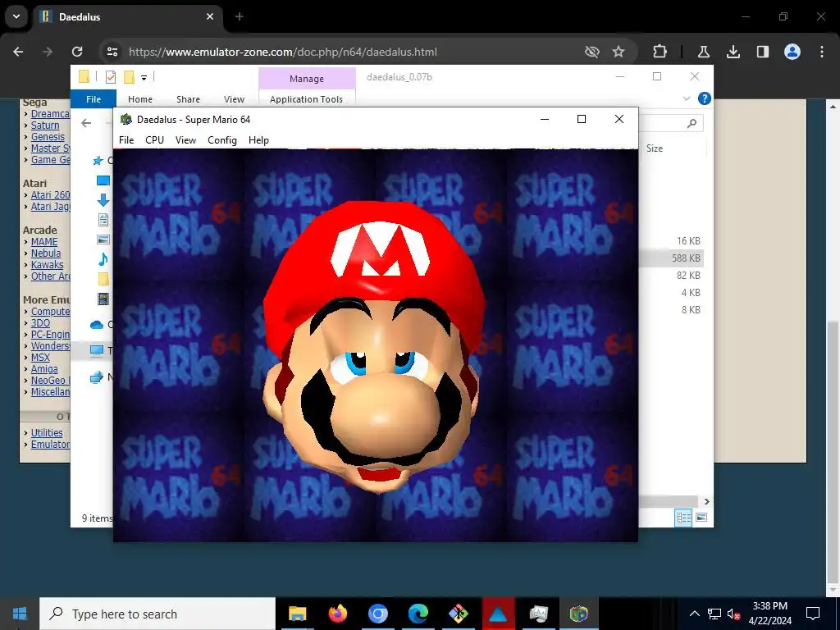Image resolution: width=840 pixels, height=630 pixels.
Task: Open the Config menu in Daedalus
Action: 221,139
